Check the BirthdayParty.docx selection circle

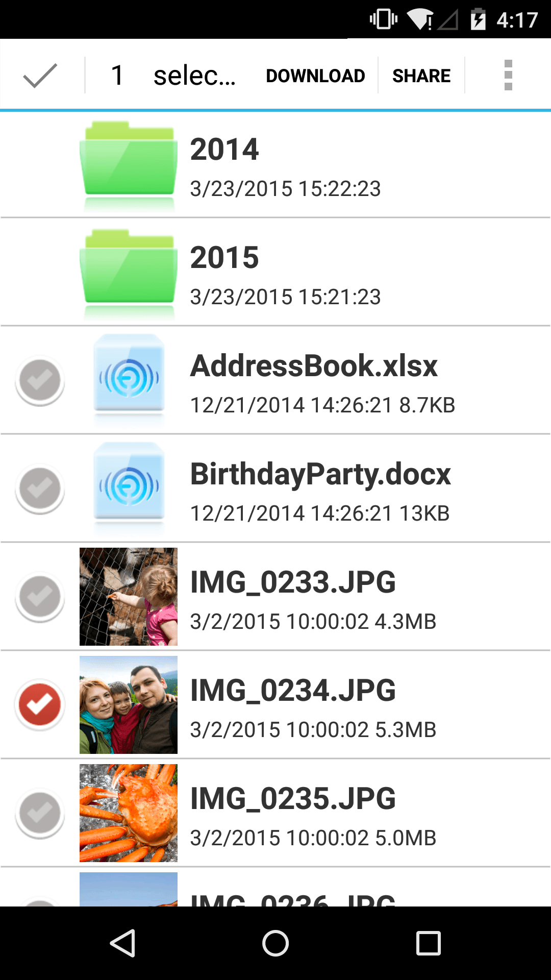[x=40, y=488]
